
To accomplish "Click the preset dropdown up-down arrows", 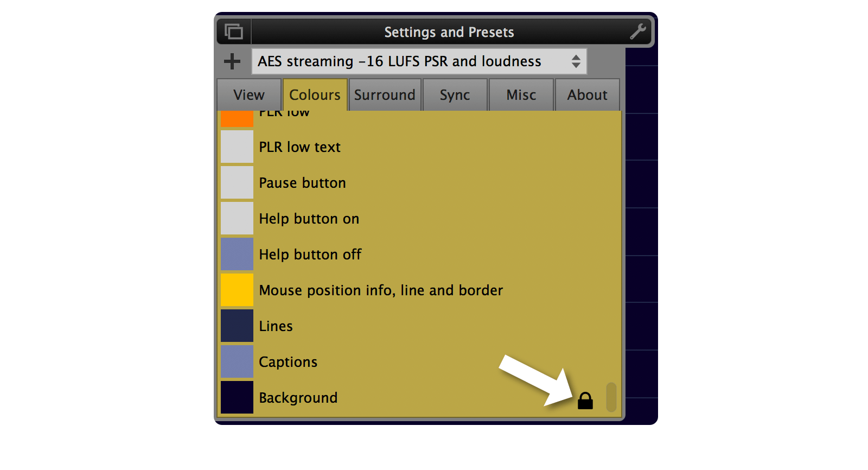I will tap(576, 61).
